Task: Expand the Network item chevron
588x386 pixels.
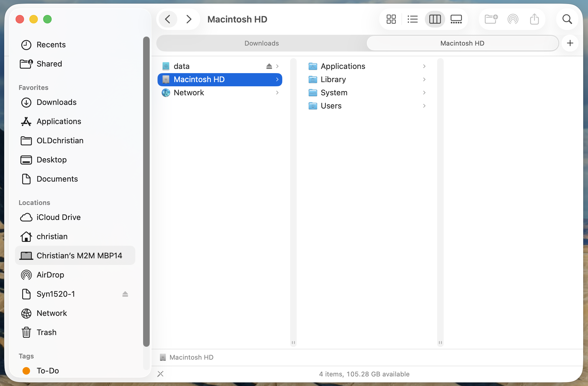Action: 277,93
